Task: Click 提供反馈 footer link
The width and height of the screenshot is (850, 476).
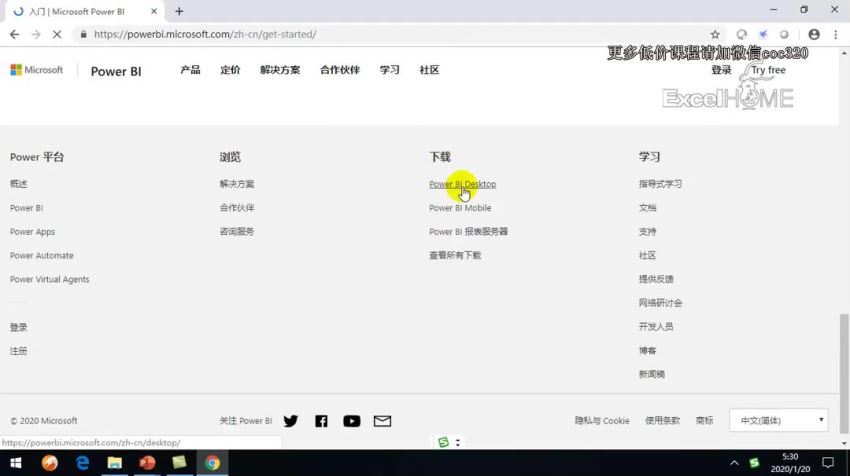Action: 656,279
